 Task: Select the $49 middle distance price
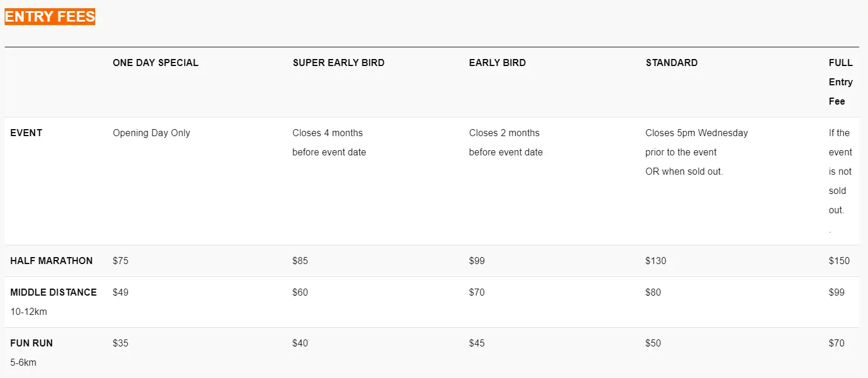pyautogui.click(x=120, y=292)
